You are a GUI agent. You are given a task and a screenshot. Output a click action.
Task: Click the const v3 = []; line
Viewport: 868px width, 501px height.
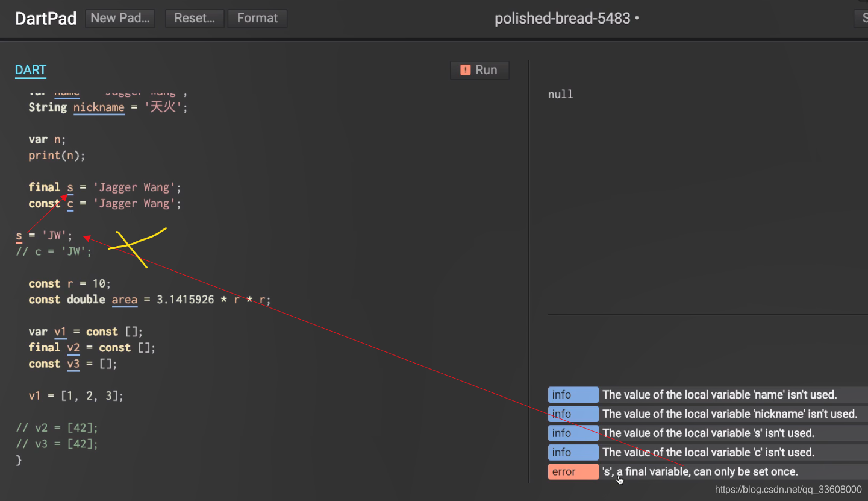coord(73,364)
